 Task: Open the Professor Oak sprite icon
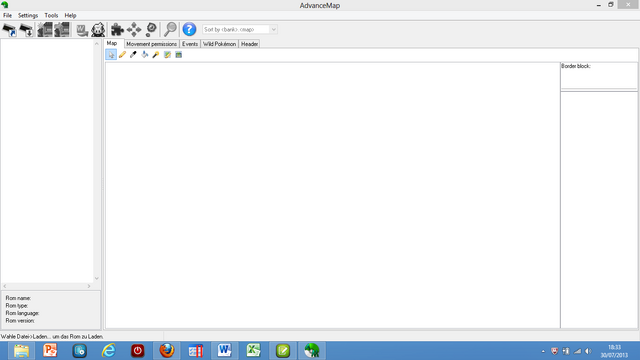98,29
